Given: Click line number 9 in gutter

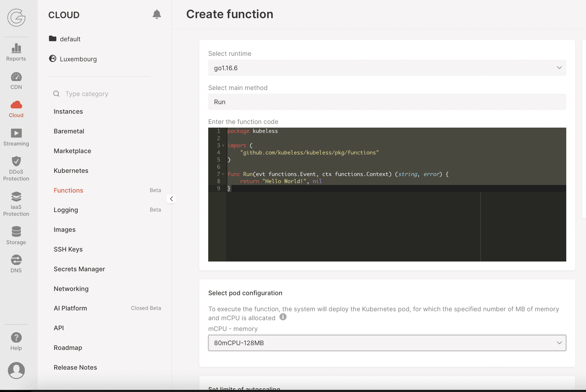Looking at the screenshot, I should (218, 188).
